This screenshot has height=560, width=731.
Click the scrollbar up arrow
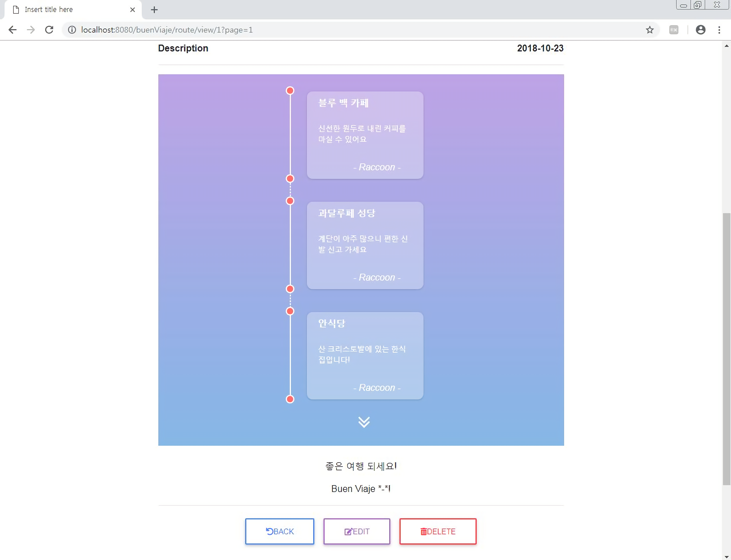(726, 46)
